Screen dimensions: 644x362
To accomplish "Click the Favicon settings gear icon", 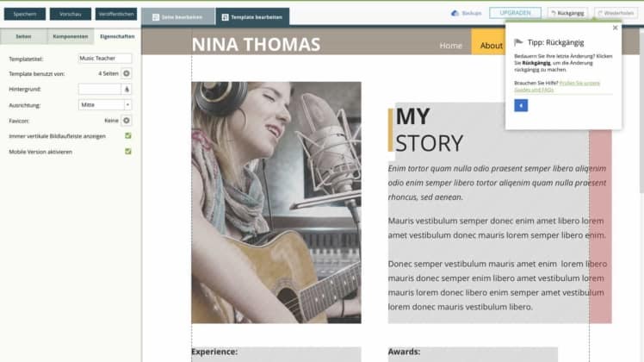I will coord(127,121).
